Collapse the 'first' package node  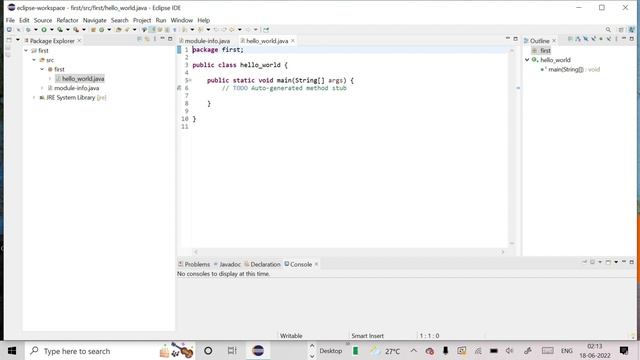(42, 69)
